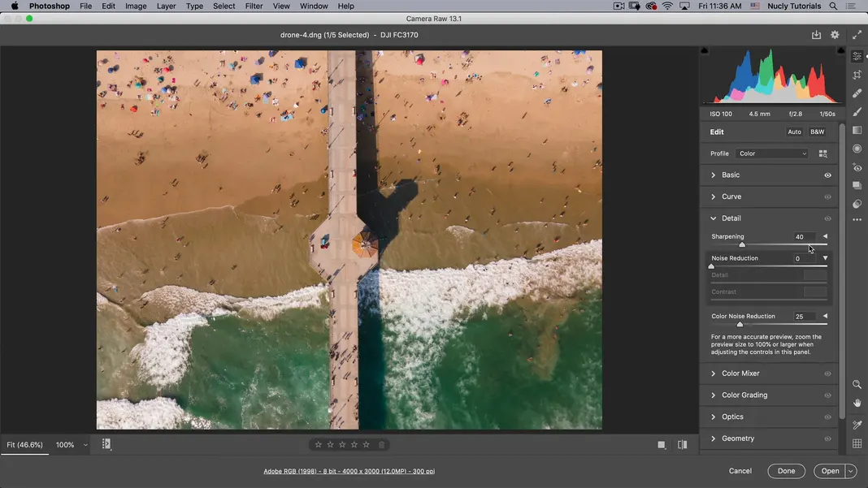Screen dimensions: 868x488
Task: Click the Done button
Action: (x=786, y=471)
